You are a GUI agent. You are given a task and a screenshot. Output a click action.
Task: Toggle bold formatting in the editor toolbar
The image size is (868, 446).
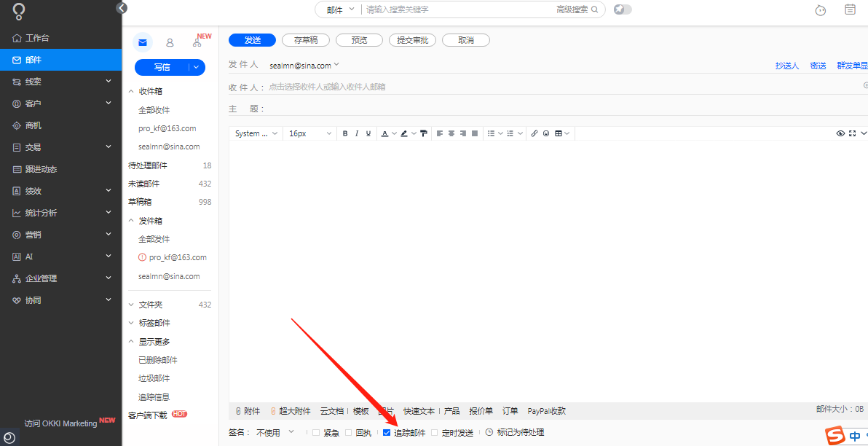coord(345,133)
